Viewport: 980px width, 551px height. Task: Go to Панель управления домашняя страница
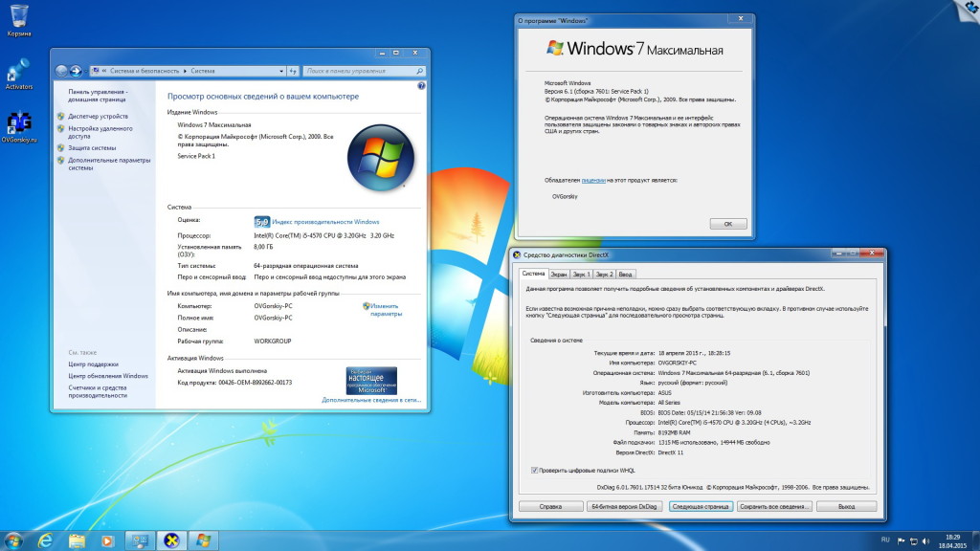pyautogui.click(x=98, y=96)
